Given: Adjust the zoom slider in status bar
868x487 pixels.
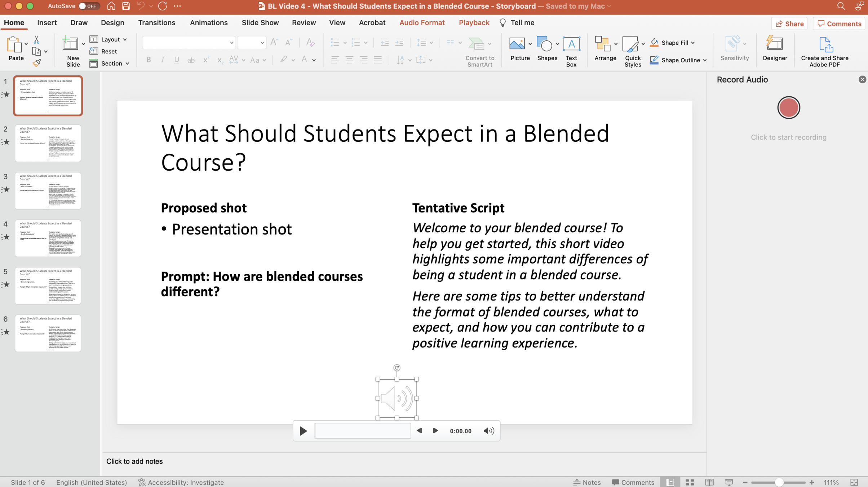Looking at the screenshot, I should pos(779,482).
